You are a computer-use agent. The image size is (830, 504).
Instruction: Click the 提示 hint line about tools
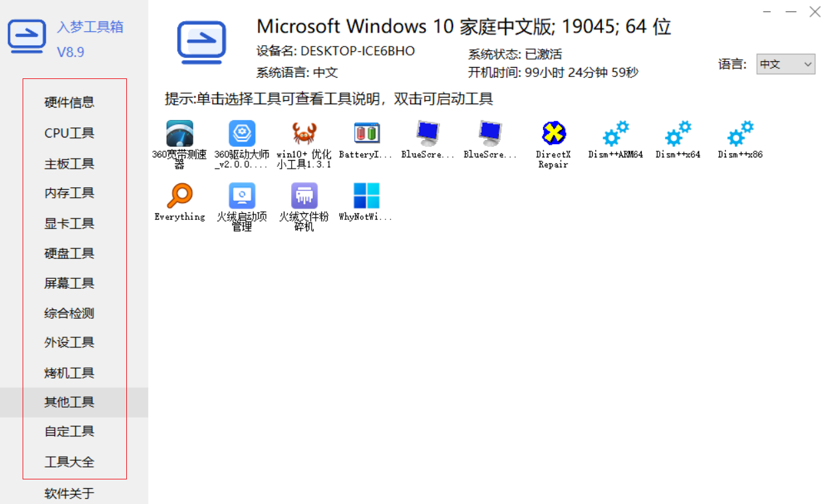pyautogui.click(x=329, y=100)
